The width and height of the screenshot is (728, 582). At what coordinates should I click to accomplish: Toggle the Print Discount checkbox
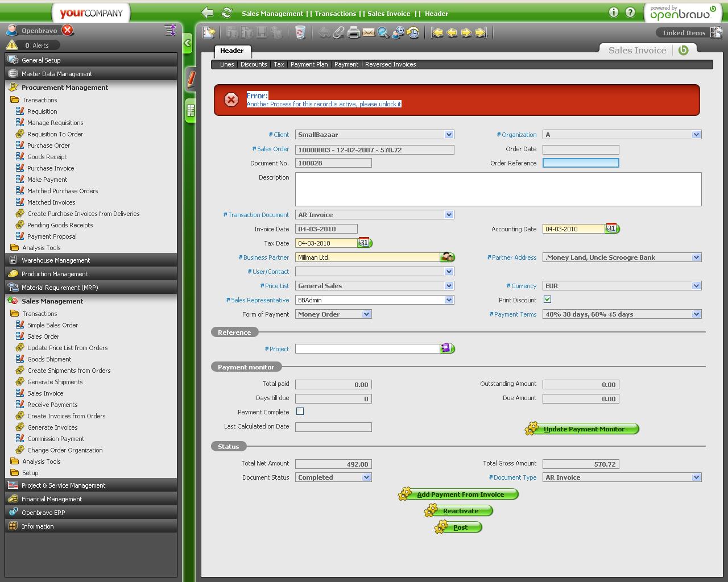pos(547,300)
